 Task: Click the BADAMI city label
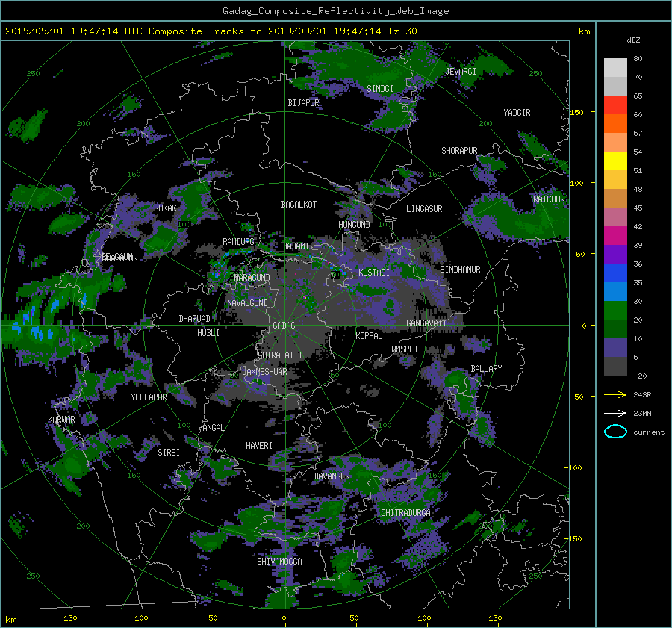click(x=296, y=246)
